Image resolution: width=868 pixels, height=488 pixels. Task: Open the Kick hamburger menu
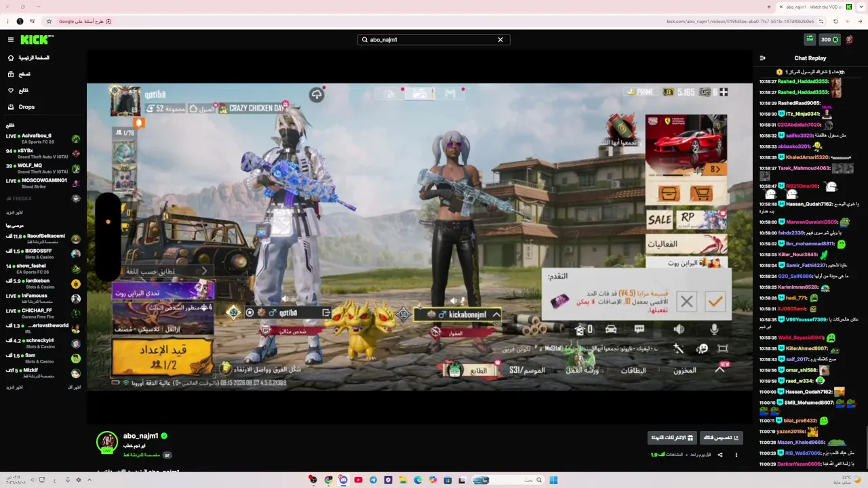(x=11, y=40)
